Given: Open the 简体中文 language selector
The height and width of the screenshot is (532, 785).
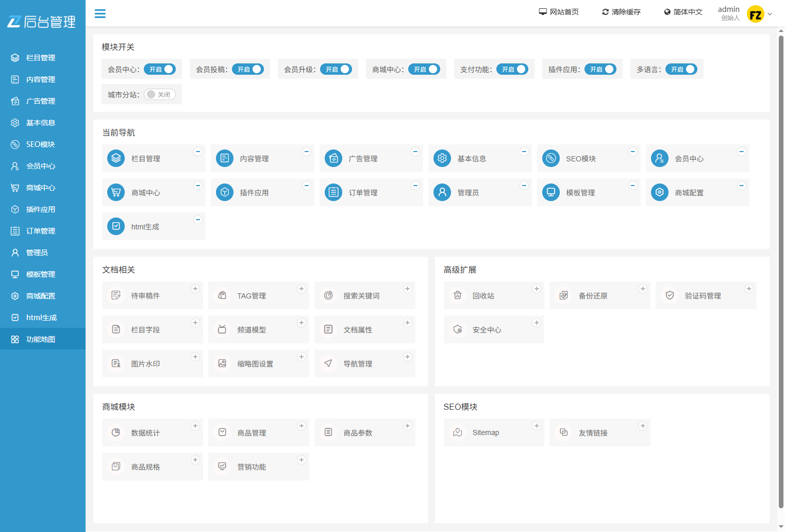Looking at the screenshot, I should [683, 12].
